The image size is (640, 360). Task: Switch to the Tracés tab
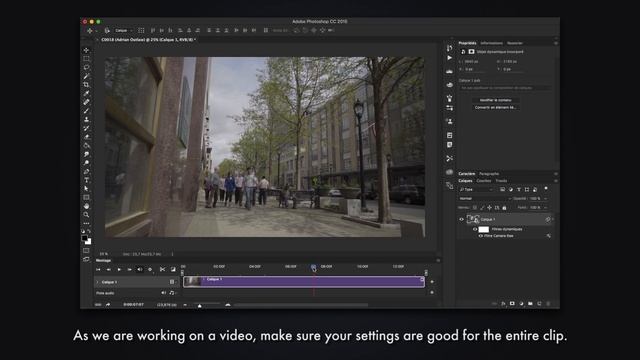click(501, 181)
